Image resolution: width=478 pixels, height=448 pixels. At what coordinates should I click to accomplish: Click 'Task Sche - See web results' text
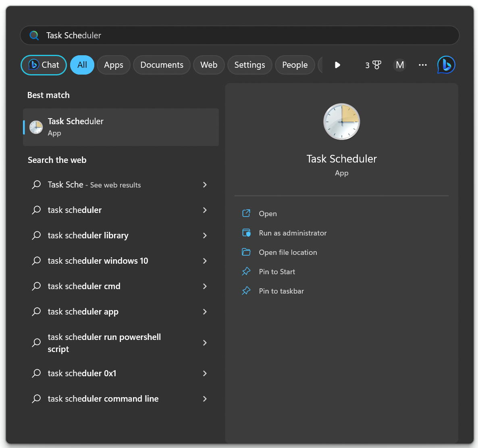[x=94, y=185]
